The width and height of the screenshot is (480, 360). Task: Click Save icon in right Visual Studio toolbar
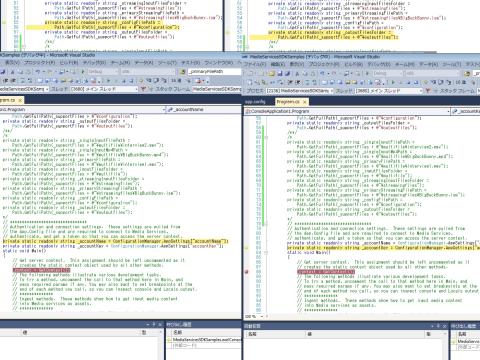pos(279,73)
